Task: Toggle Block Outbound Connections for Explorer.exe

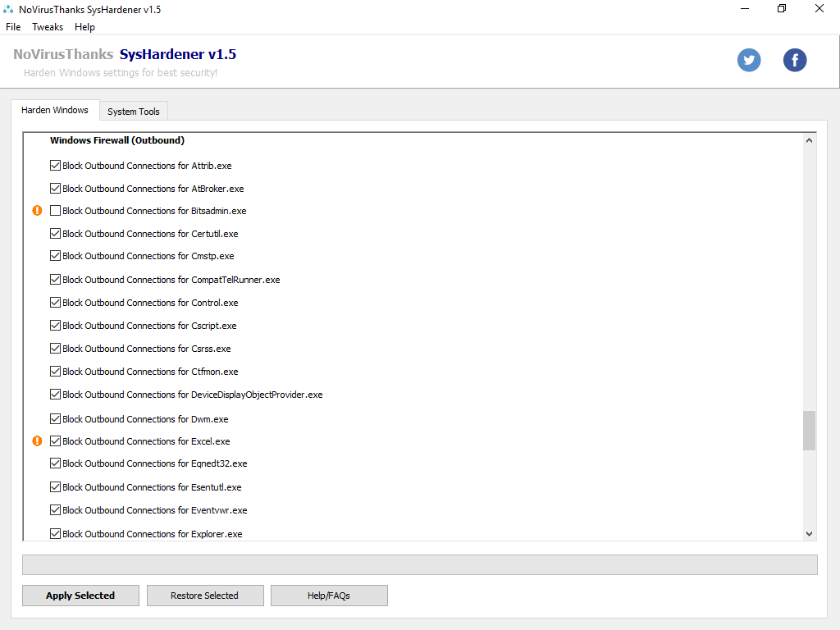Action: (55, 533)
